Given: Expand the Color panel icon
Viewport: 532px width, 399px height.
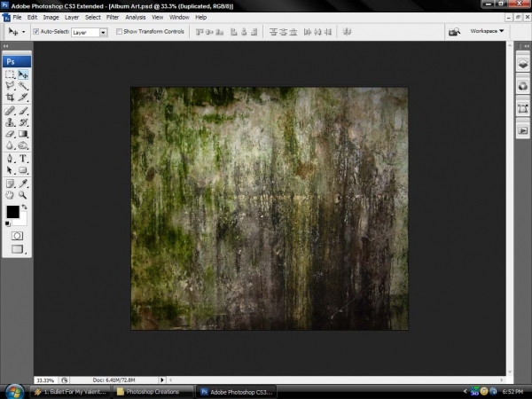Looking at the screenshot, I should click(x=523, y=86).
